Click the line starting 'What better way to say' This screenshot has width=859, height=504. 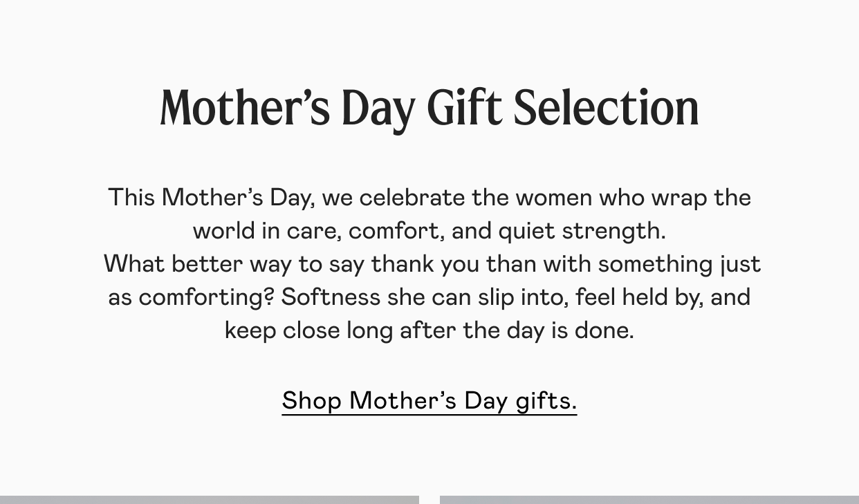click(432, 264)
